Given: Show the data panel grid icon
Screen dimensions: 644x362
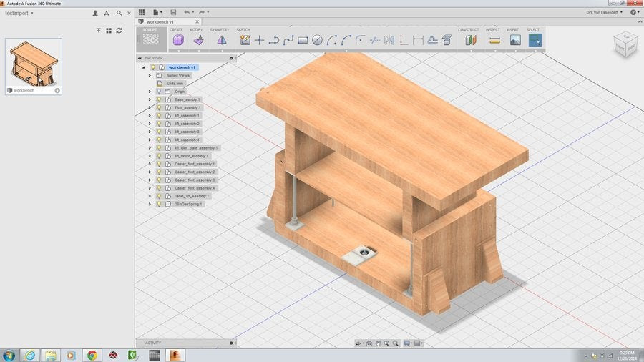Looking at the screenshot, I should pyautogui.click(x=142, y=12).
